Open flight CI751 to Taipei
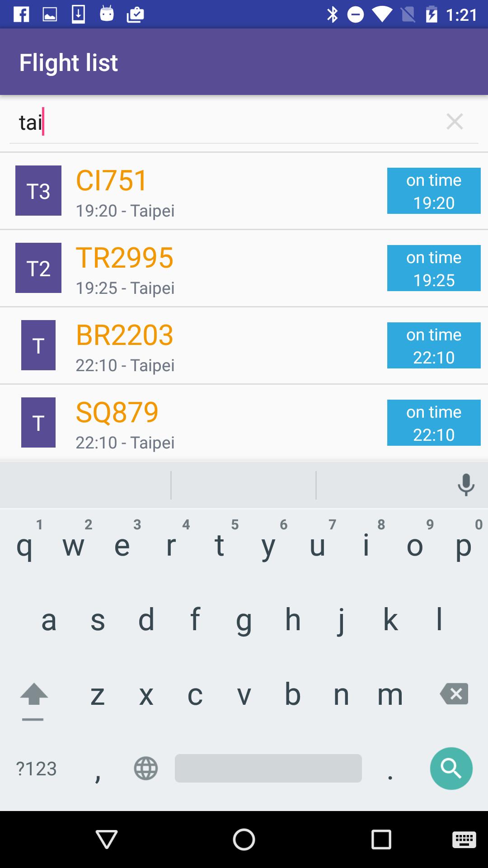Screen dimensions: 488x868 click(217, 191)
